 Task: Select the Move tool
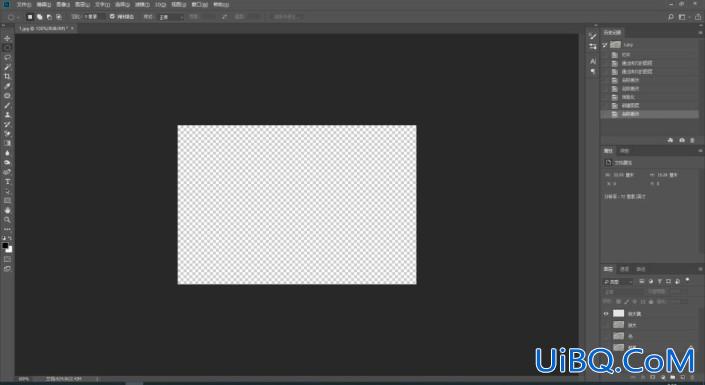coord(7,39)
